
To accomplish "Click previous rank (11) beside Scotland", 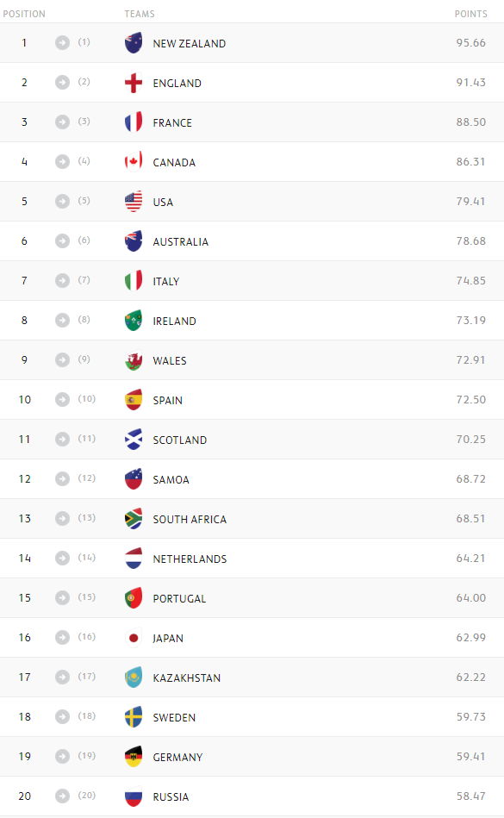I will pyautogui.click(x=86, y=439).
